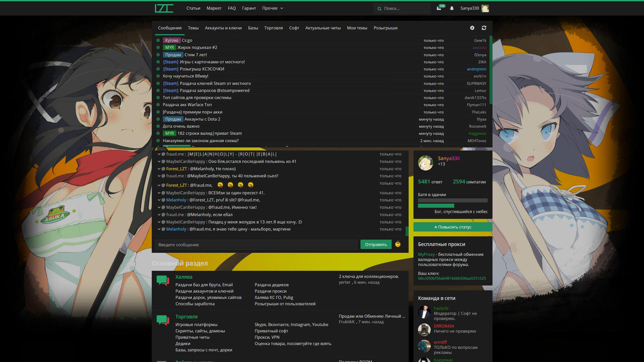Expand chevron on Forest_LZT emoji message
The width and height of the screenshot is (644, 362).
(159, 185)
